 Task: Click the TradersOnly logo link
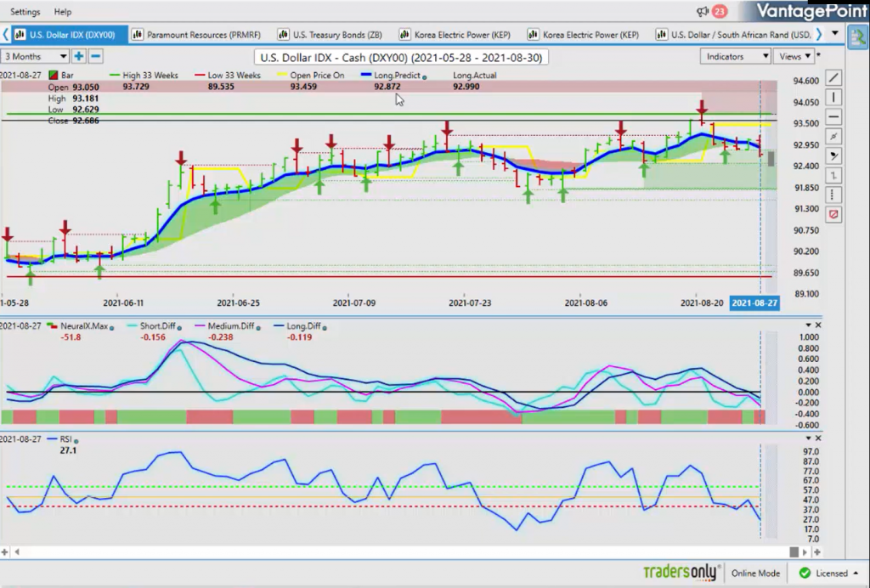pyautogui.click(x=682, y=572)
